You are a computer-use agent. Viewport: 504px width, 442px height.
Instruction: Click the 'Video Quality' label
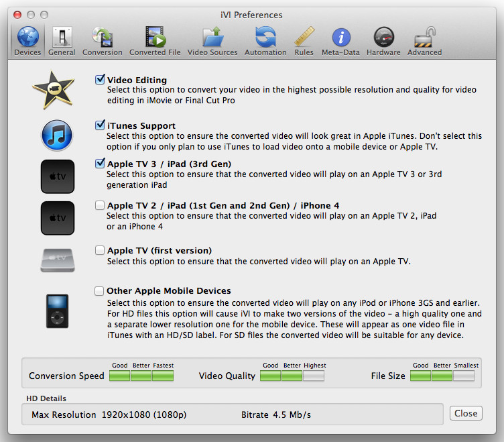point(227,376)
